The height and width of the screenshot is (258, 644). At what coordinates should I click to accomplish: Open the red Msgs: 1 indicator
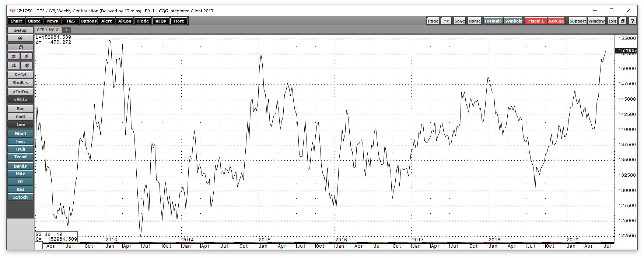click(536, 21)
